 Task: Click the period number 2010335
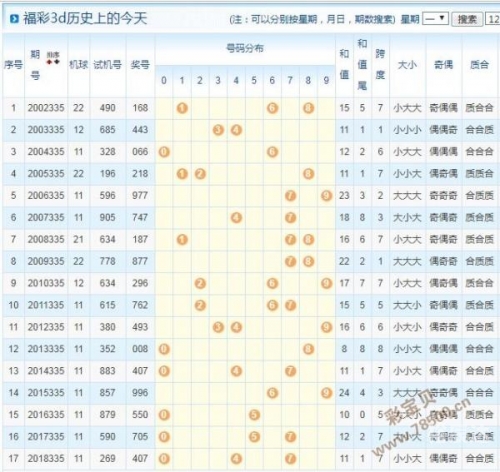tap(46, 283)
